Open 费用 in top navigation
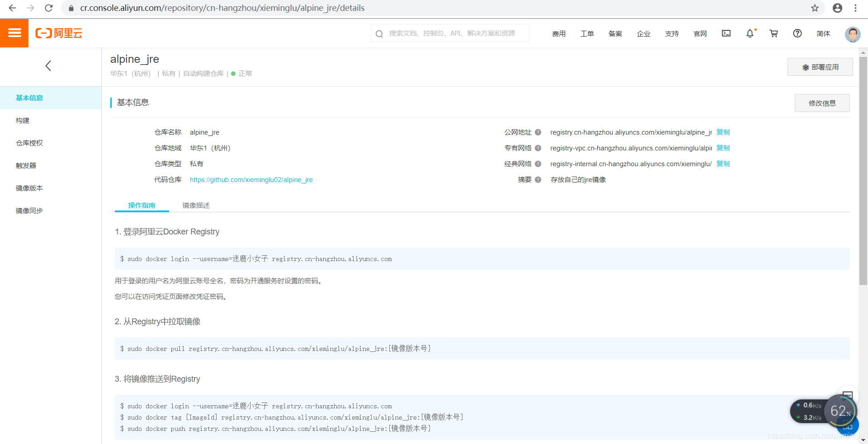Image resolution: width=868 pixels, height=444 pixels. pos(559,33)
